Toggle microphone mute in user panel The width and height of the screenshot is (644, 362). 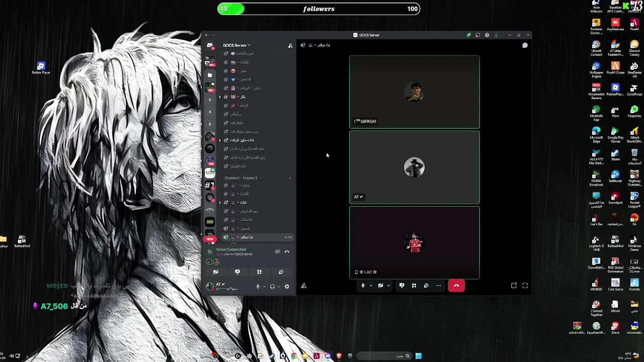point(258,287)
